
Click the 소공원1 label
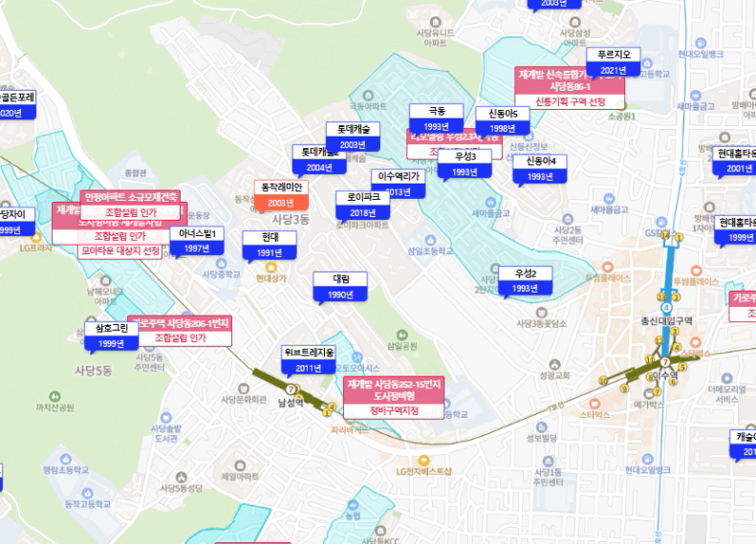click(621, 117)
